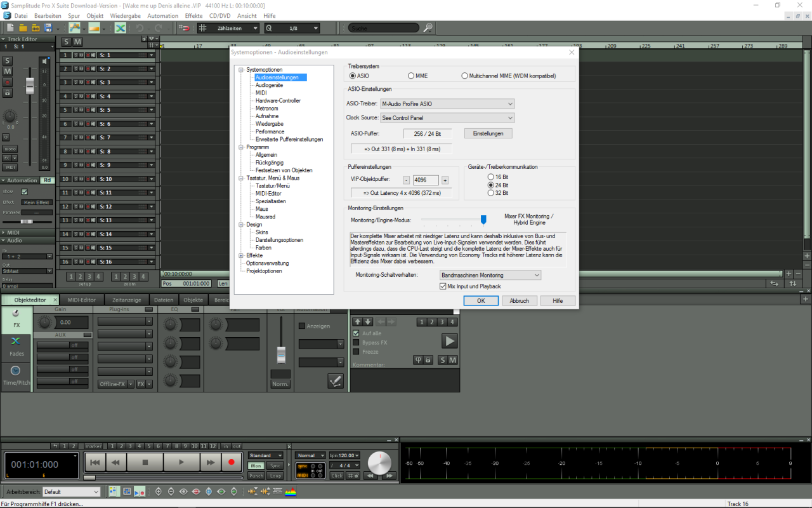Toggle the Loop button in transport
812x508 pixels.
pyautogui.click(x=275, y=475)
